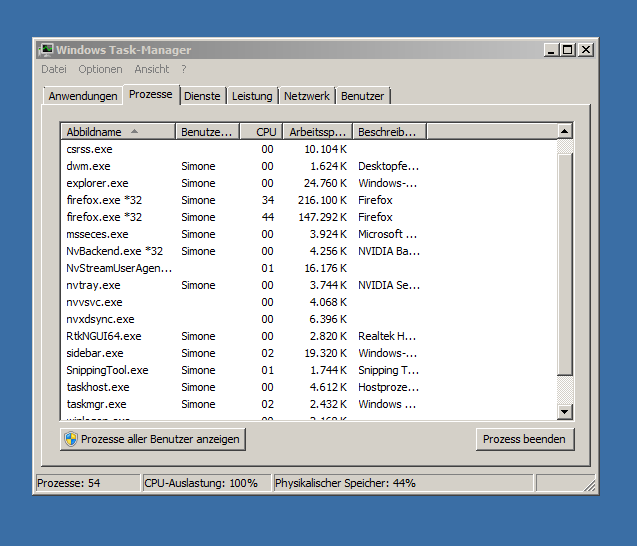Image resolution: width=637 pixels, height=546 pixels.
Task: Sort by the Arbeitsspeicher column header
Action: (318, 132)
